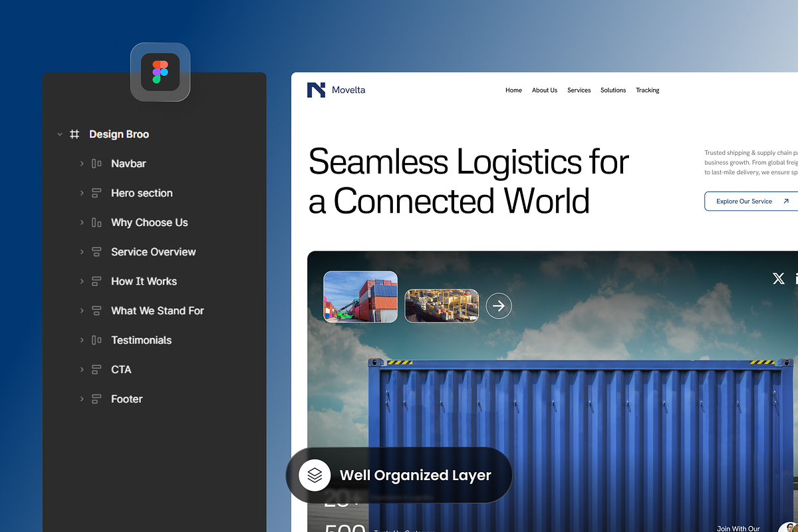Screen dimensions: 798x532
Task: Click the Movelta logo mark
Action: point(316,90)
